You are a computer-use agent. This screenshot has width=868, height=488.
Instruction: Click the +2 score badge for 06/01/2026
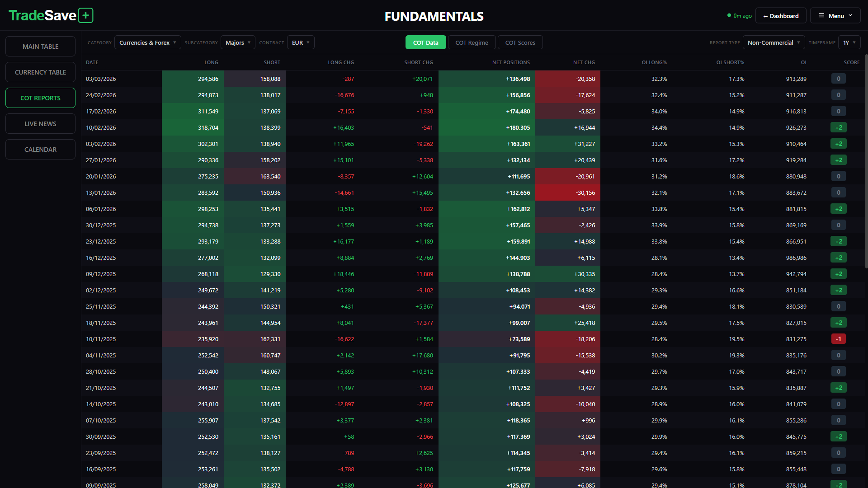coord(838,209)
